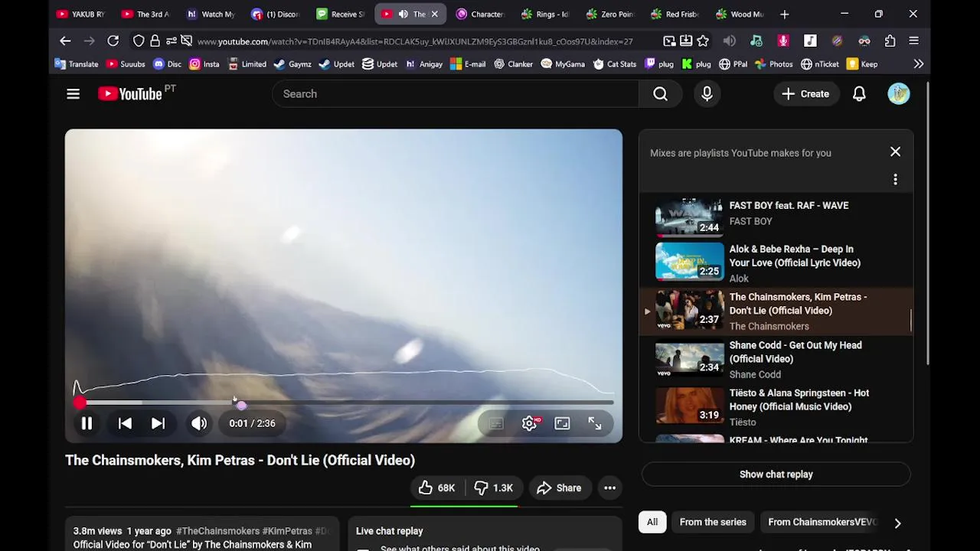Screen dimensions: 980x551
Task: Open the Create menu
Action: pos(805,94)
